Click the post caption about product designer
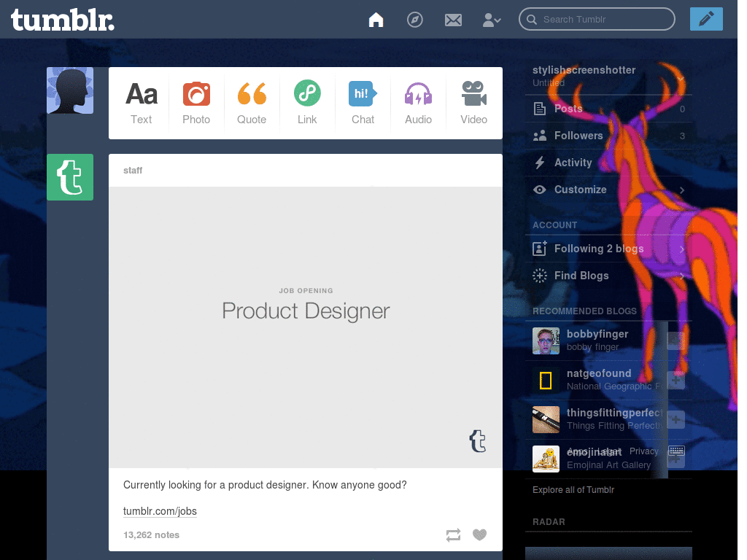 (265, 485)
